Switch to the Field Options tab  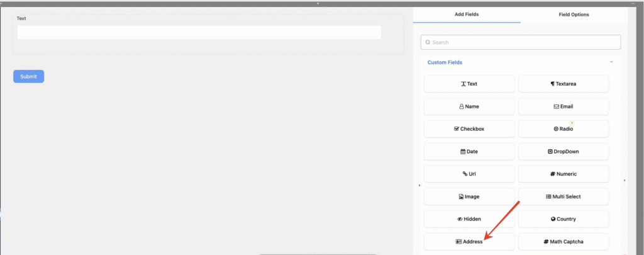click(574, 14)
